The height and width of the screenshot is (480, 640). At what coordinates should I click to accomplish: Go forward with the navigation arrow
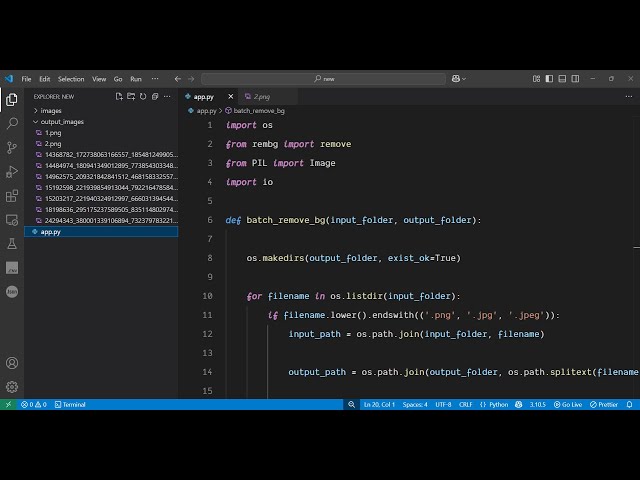click(191, 79)
